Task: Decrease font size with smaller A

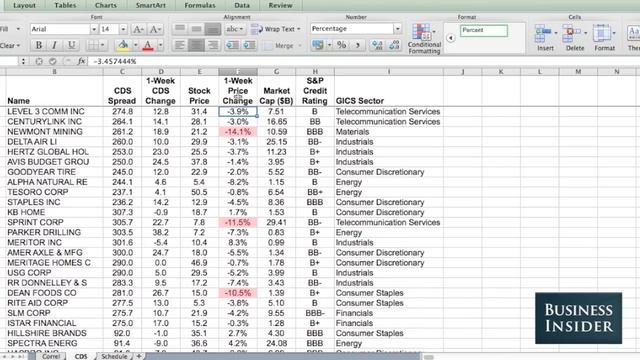Action: coord(155,29)
